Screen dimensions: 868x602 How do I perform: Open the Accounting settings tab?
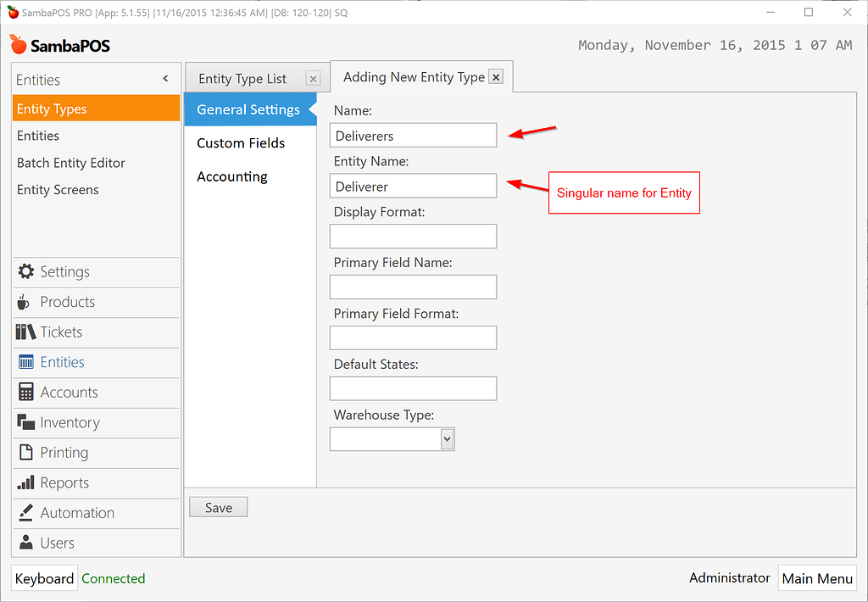click(231, 176)
